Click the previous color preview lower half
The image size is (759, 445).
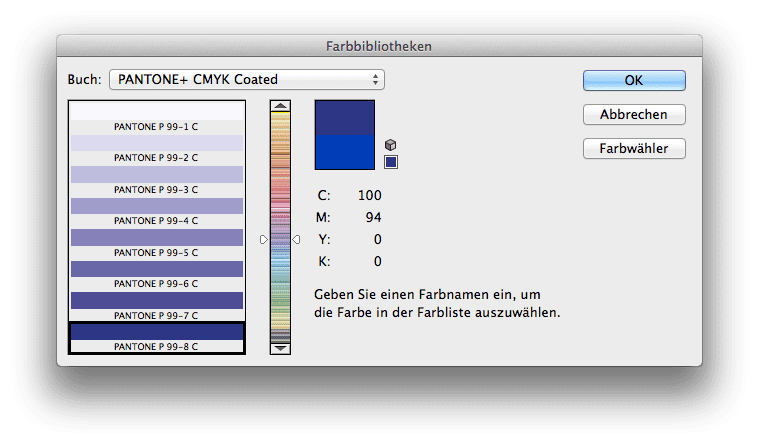click(345, 152)
